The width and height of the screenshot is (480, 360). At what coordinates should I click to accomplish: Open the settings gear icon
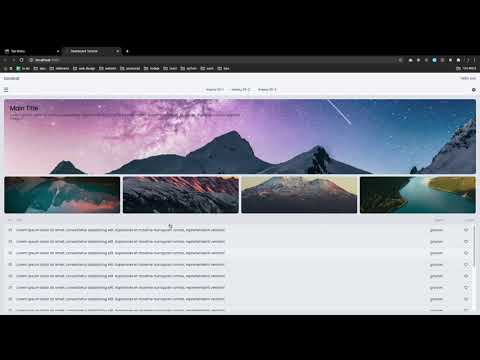[474, 90]
